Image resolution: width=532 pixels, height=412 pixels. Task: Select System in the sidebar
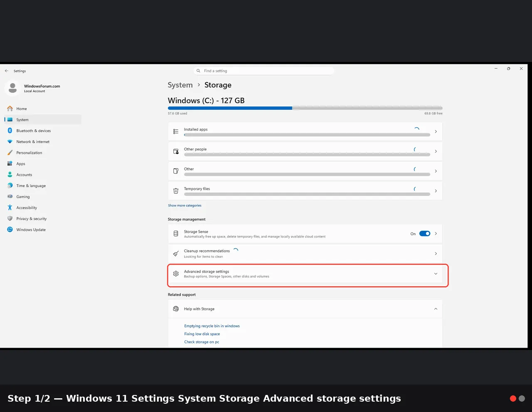[x=43, y=120]
